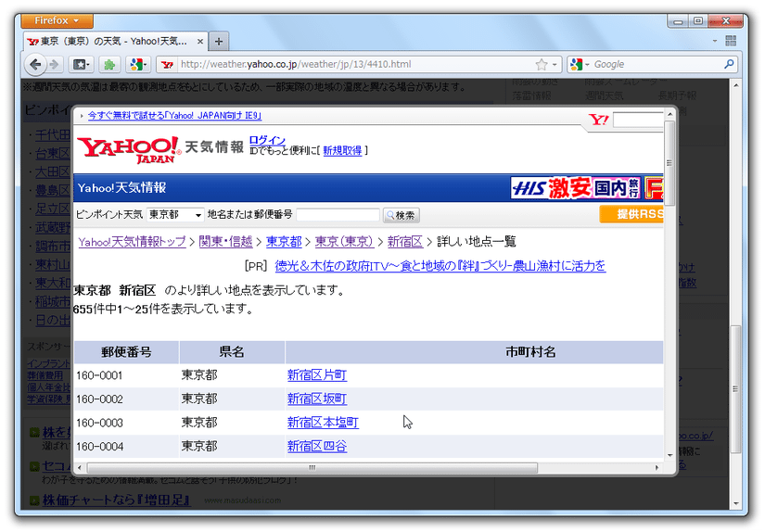Click the Yahoo! JAPAN logo

coord(129,149)
